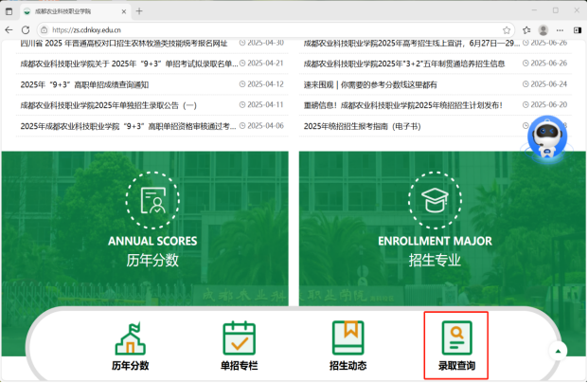Open 2025年统招招生报考指南（电子书） link
This screenshot has height=383, width=588.
point(363,126)
